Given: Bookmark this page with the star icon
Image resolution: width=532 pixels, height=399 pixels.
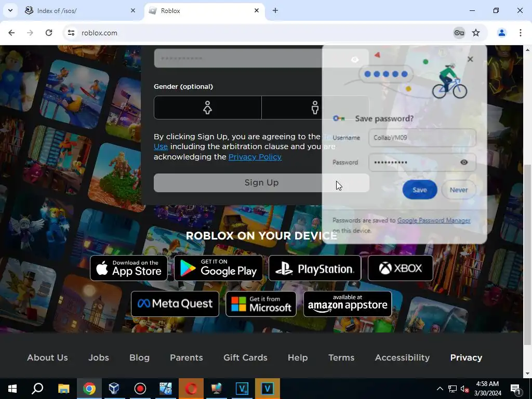Looking at the screenshot, I should coord(476,33).
